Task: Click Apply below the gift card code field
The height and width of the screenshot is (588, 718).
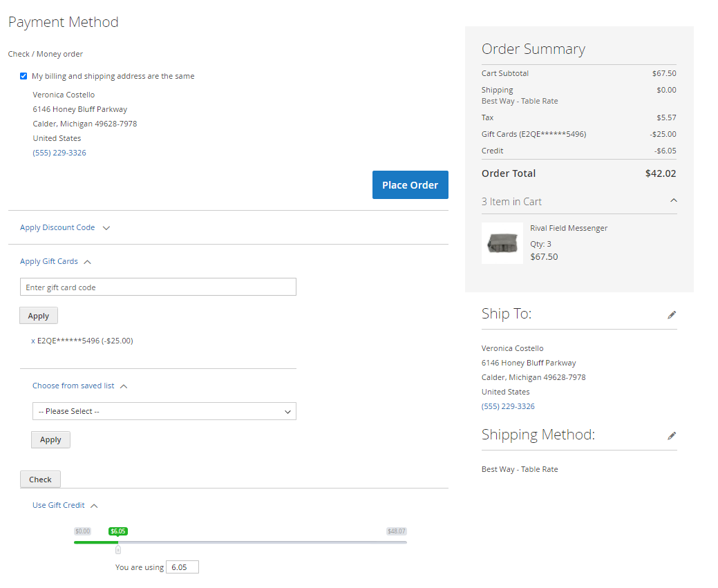Action: pos(39,316)
